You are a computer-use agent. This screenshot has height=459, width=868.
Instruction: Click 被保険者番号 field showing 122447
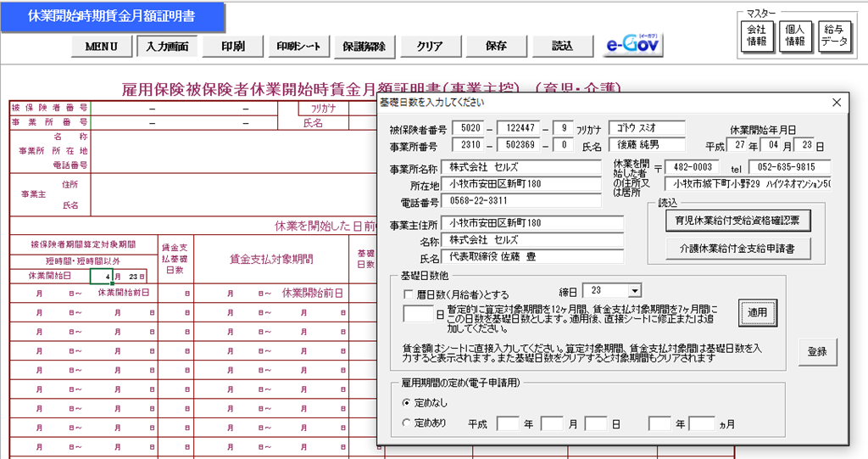coord(520,128)
